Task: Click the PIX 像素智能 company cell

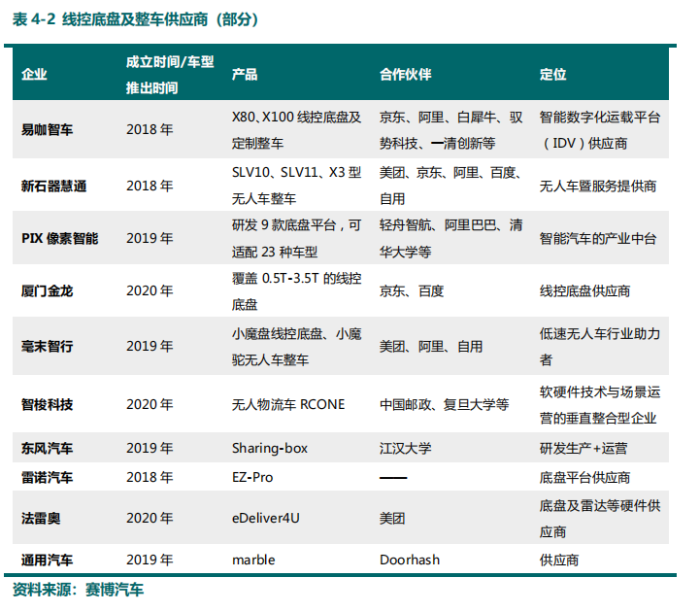Action: click(59, 238)
